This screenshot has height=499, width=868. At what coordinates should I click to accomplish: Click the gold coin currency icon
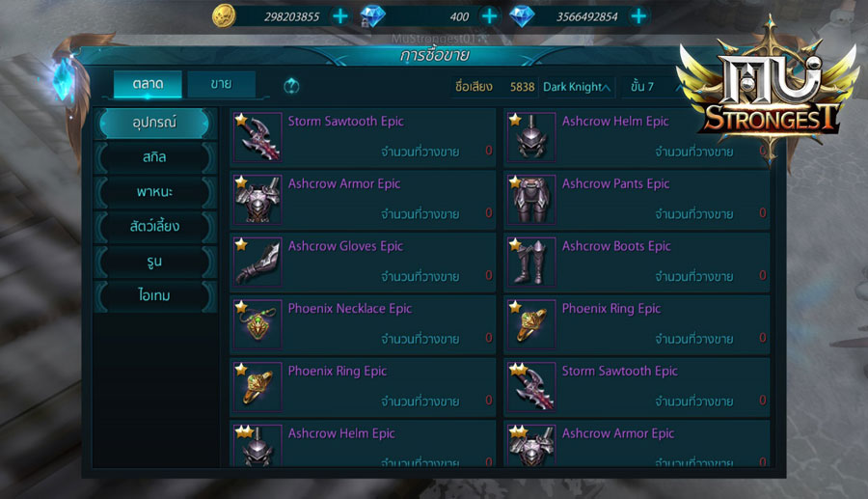224,16
